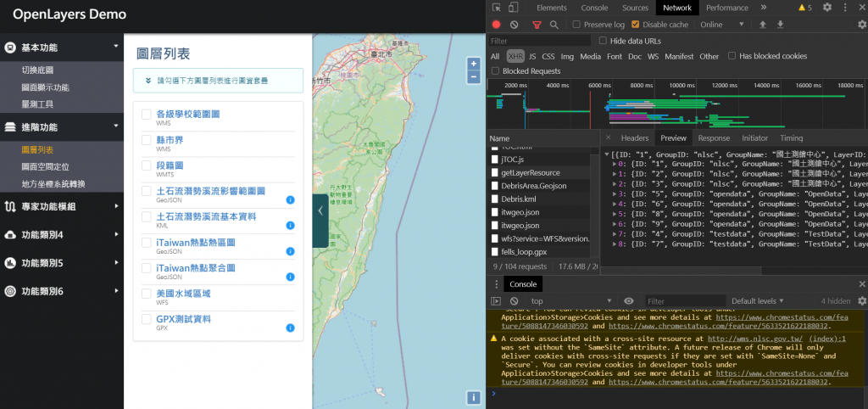This screenshot has height=409, width=868.
Task: Open the Response tab in request details
Action: pyautogui.click(x=713, y=138)
